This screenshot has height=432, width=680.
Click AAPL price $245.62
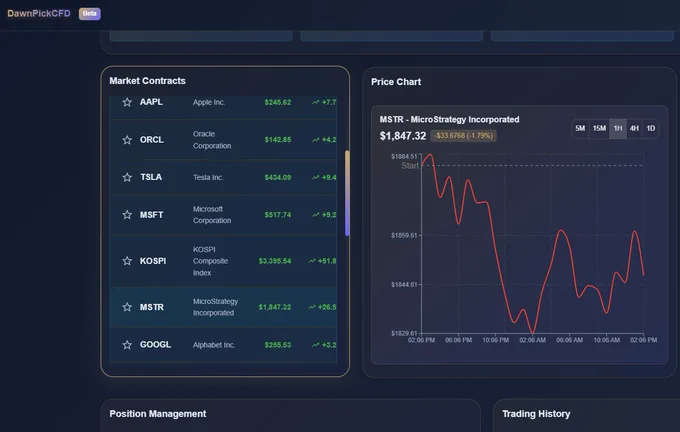(278, 102)
